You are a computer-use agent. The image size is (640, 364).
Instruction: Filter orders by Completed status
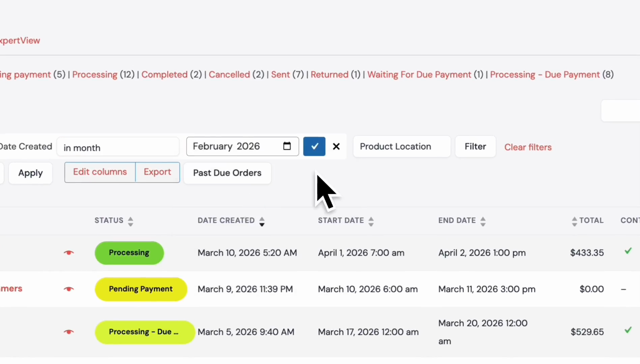164,74
